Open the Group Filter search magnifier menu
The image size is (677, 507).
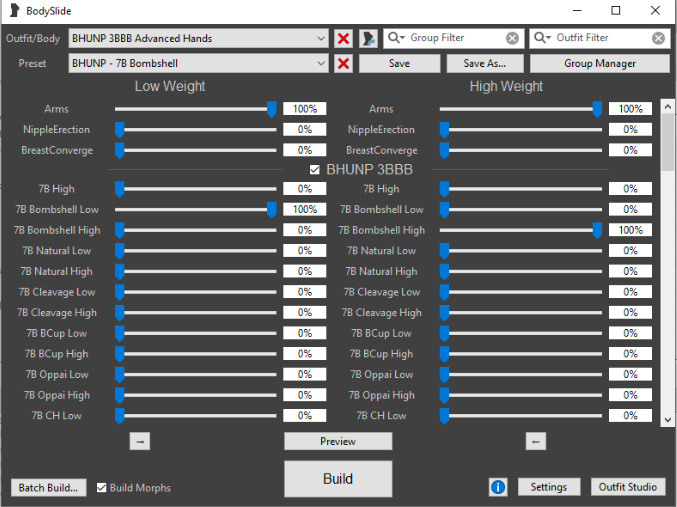click(396, 38)
